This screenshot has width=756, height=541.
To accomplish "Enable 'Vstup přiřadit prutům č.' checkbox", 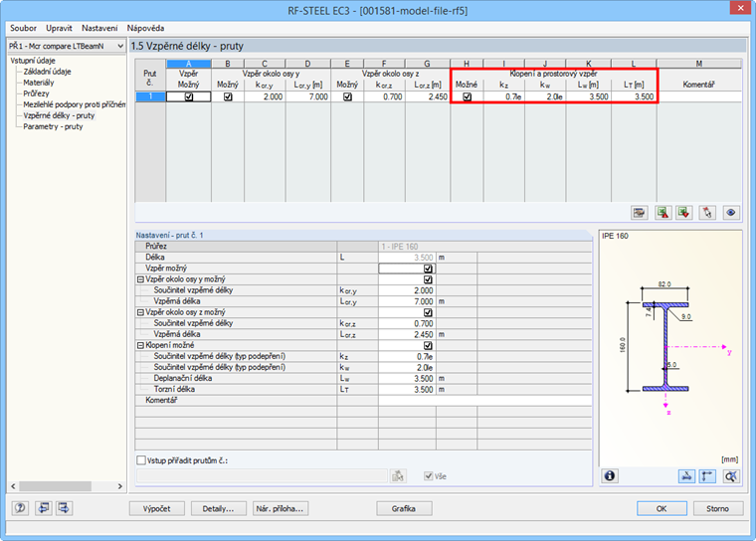I will click(x=141, y=460).
